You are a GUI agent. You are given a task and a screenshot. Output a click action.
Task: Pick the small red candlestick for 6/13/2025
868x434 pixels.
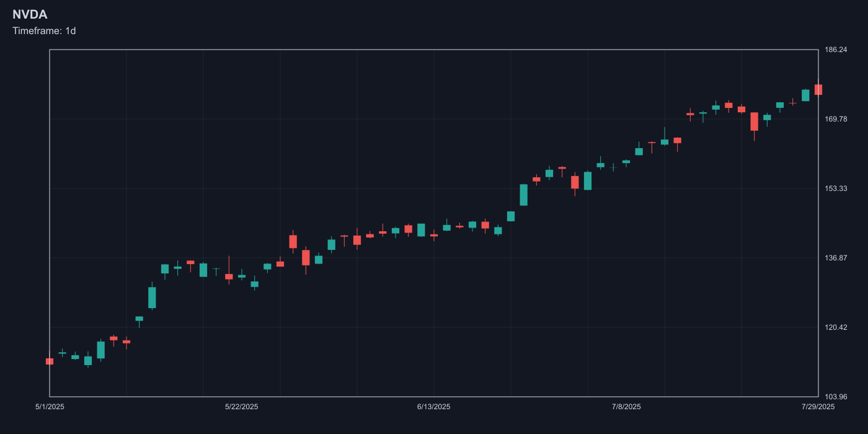[x=434, y=235]
